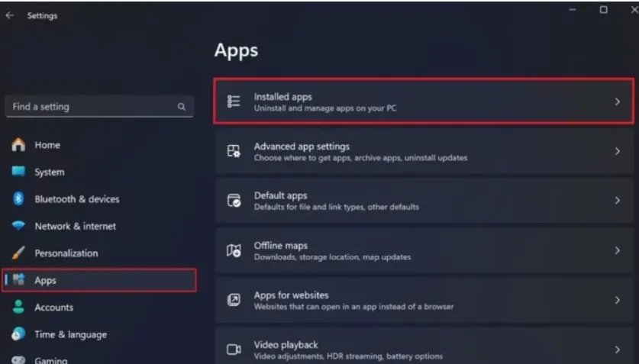Open Offline maps title
This screenshot has height=364, width=639.
coord(280,246)
